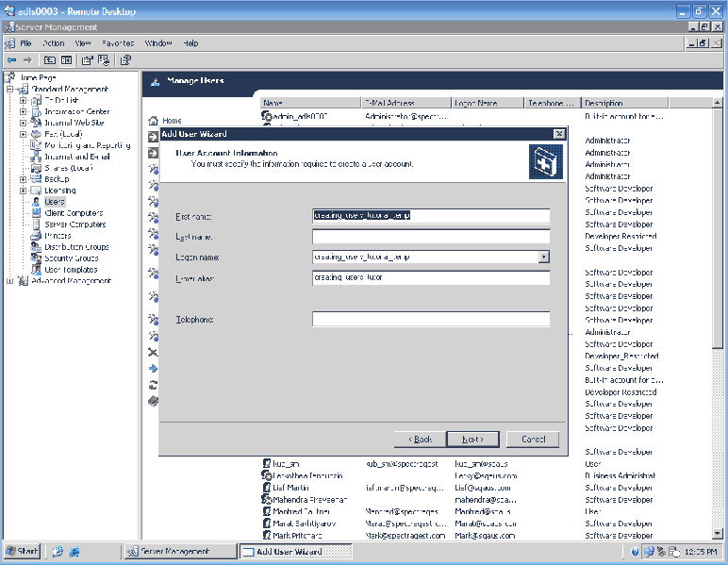Sort by E-Mail Address column header
This screenshot has height=565, width=728.
point(405,103)
